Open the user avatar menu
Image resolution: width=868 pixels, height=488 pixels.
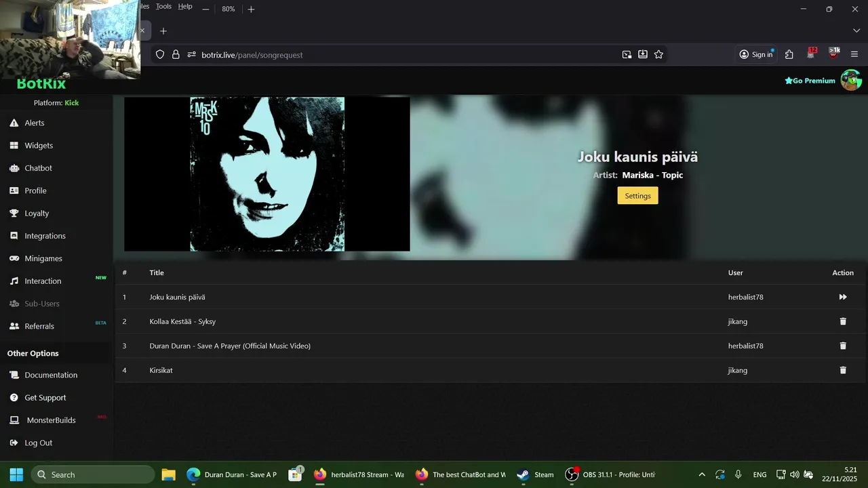coord(851,80)
